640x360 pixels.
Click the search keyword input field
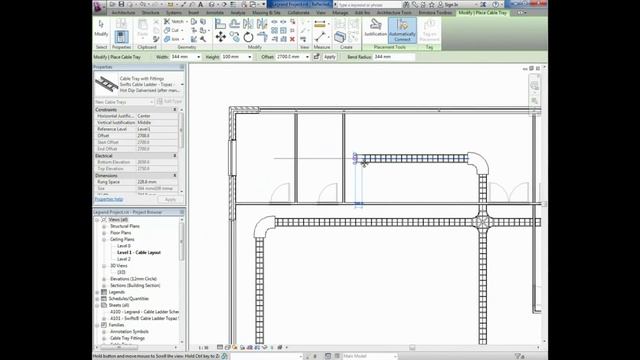pyautogui.click(x=369, y=4)
